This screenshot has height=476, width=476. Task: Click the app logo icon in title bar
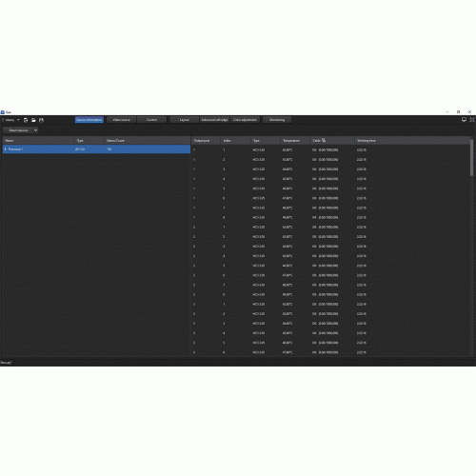[3, 112]
